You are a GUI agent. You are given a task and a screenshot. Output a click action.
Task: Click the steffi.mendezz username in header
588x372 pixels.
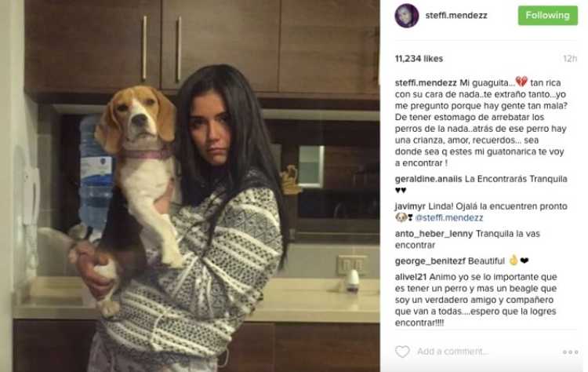pyautogui.click(x=456, y=16)
